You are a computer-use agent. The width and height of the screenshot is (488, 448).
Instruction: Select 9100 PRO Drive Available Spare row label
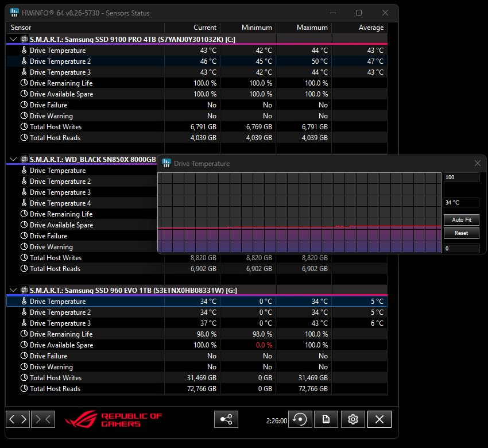61,94
